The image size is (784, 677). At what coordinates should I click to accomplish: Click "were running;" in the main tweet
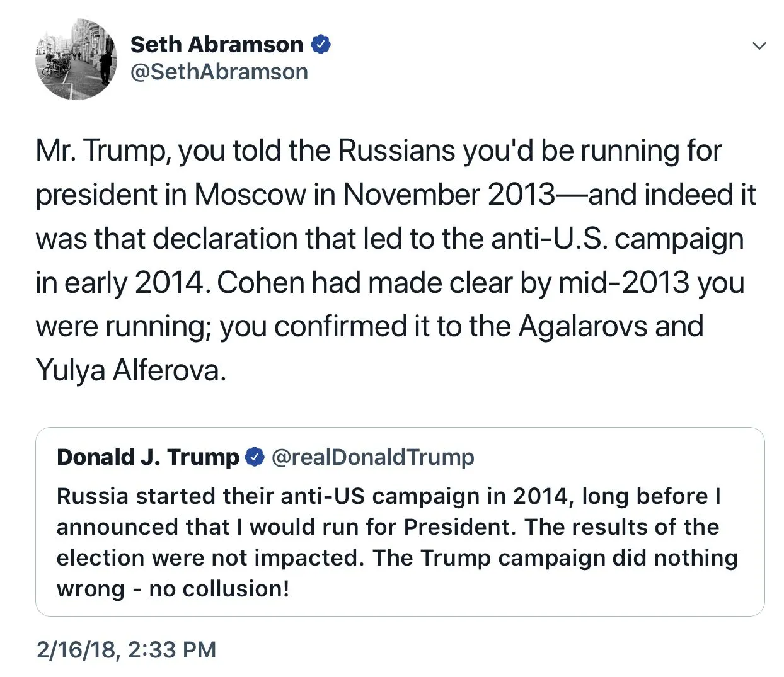(124, 327)
